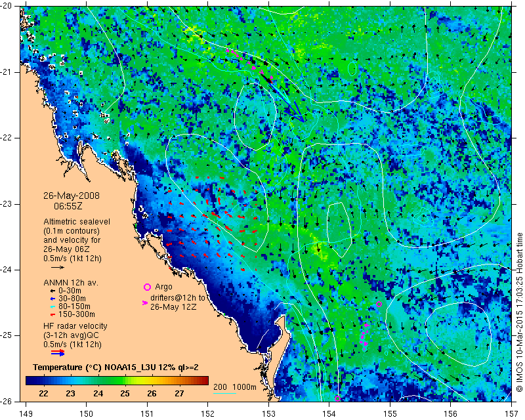Select the cyan 80-150m arrow legend symbol
This screenshot has height=420, width=525.
pos(52,306)
